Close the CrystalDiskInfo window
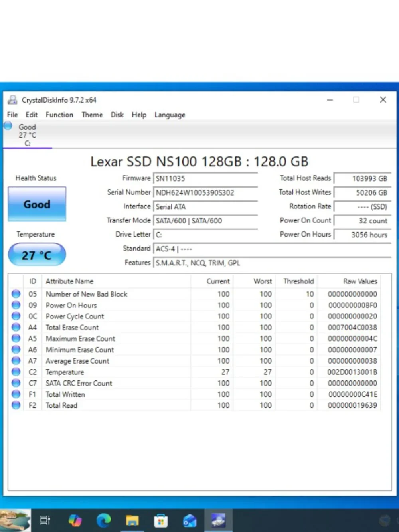399x532 pixels. [383, 100]
